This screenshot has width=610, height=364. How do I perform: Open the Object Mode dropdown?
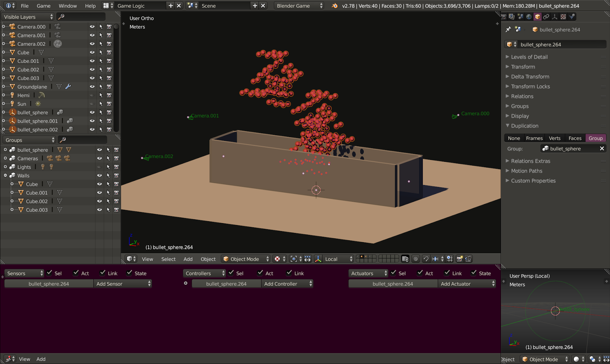pyautogui.click(x=245, y=259)
